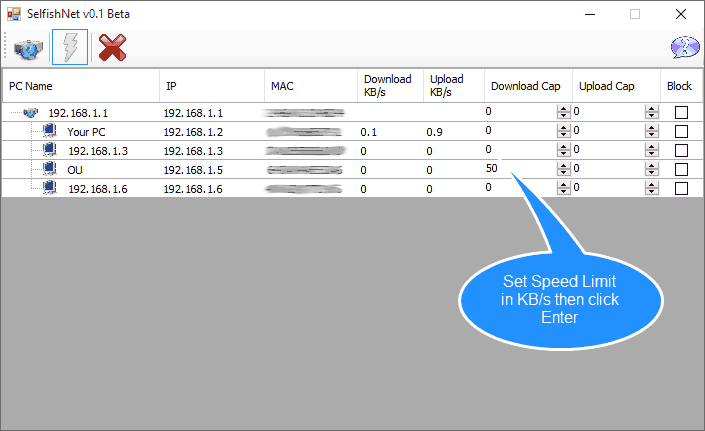
Task: Close the SelfishNet window
Action: (681, 14)
